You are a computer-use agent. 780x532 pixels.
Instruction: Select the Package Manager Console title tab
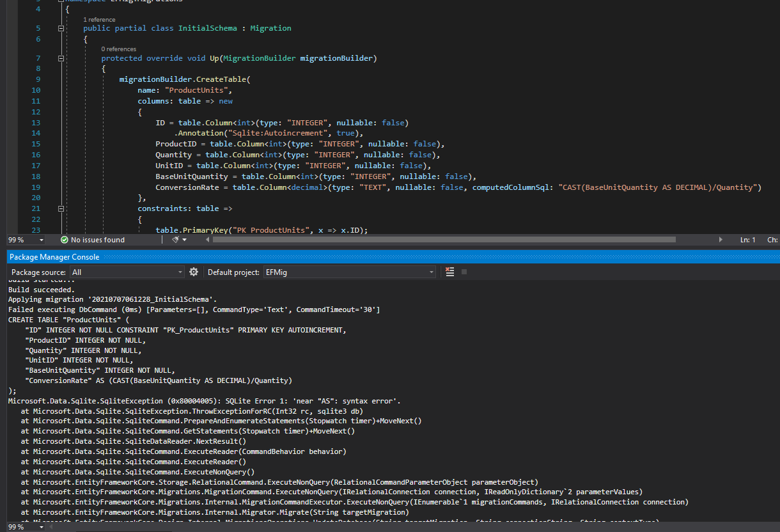coord(54,256)
